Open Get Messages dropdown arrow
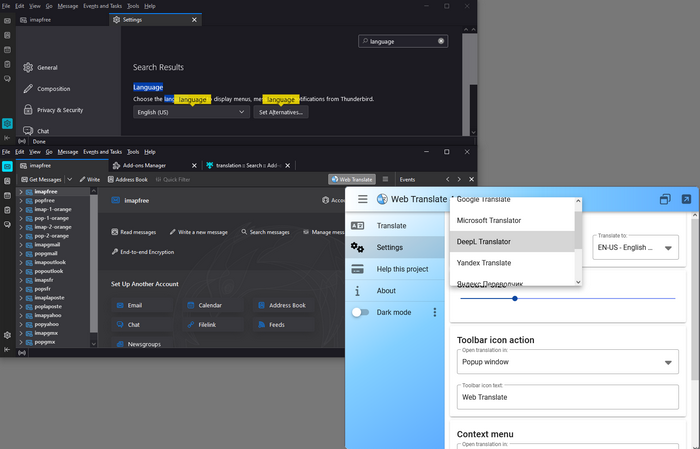 [x=70, y=179]
